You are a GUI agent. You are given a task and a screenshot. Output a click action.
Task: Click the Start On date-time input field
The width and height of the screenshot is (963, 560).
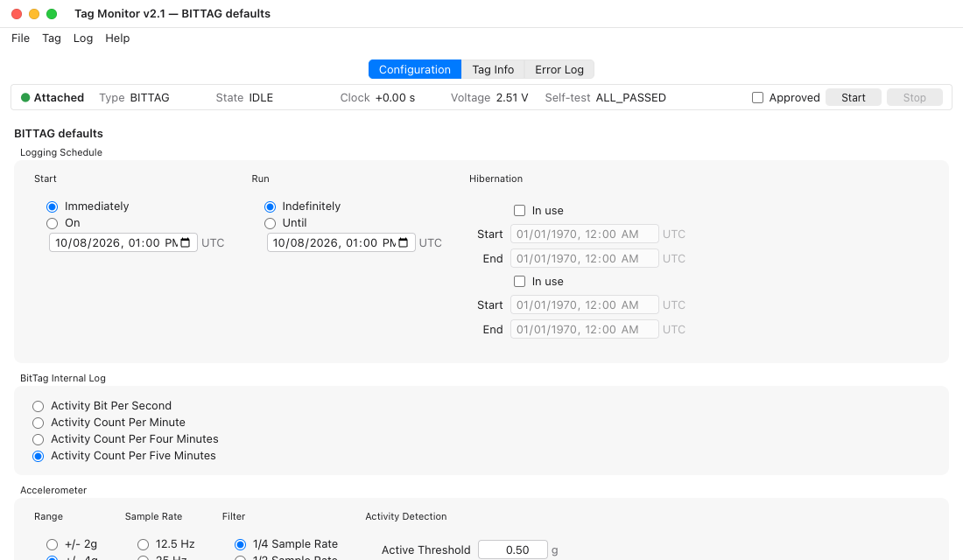click(x=123, y=242)
